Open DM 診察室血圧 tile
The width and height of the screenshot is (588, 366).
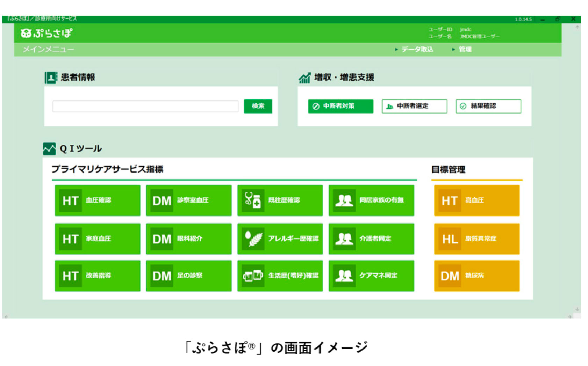[189, 200]
